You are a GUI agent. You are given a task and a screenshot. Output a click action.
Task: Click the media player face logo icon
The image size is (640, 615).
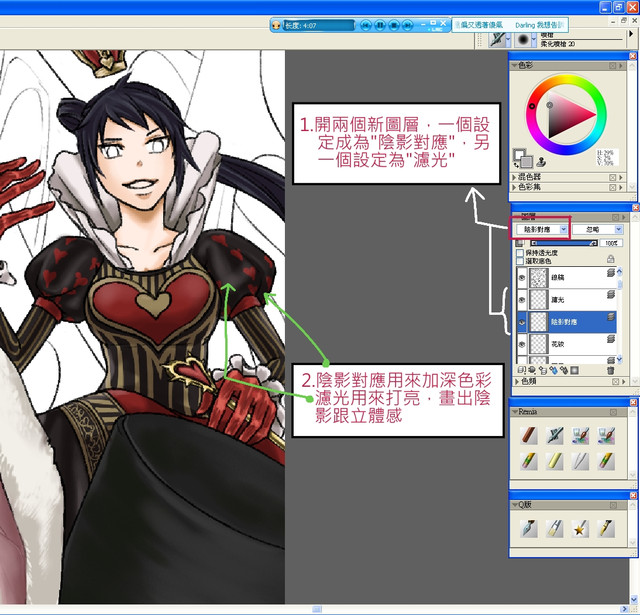(276, 25)
